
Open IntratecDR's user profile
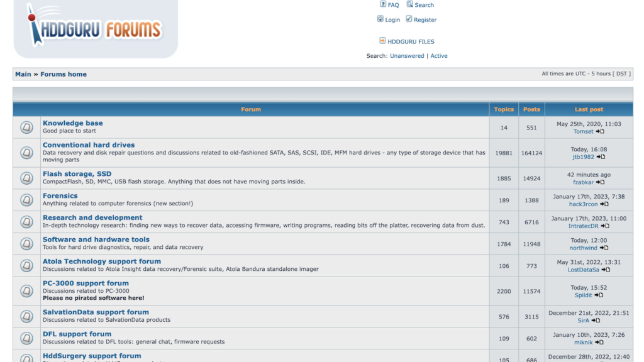click(583, 226)
